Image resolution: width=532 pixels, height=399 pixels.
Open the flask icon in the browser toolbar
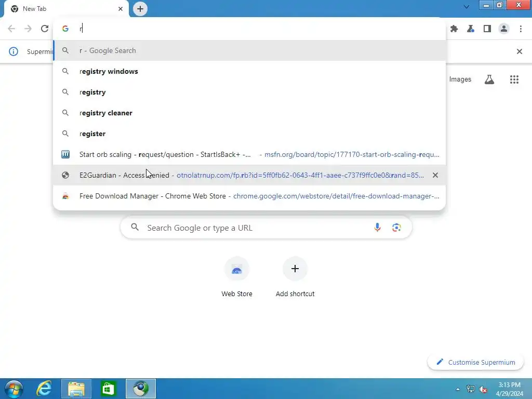(x=471, y=29)
